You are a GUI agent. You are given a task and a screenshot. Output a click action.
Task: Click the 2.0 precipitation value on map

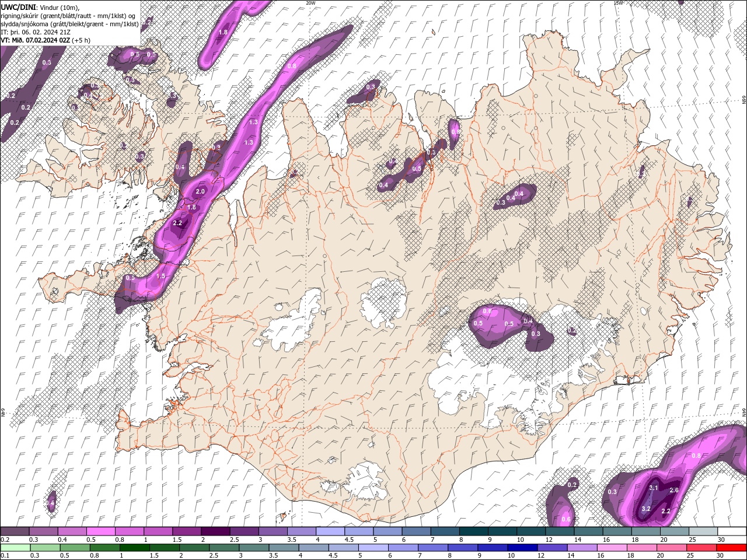200,191
